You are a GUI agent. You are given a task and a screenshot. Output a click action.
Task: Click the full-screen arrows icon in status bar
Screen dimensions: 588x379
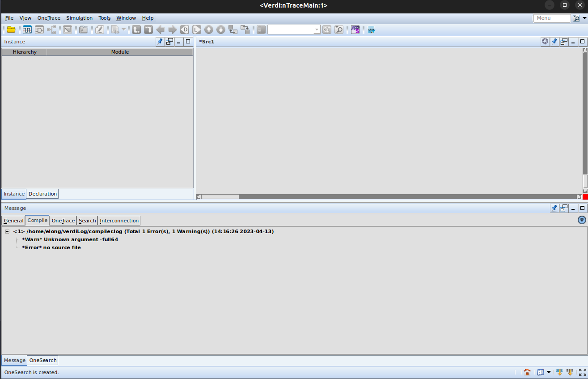point(582,372)
